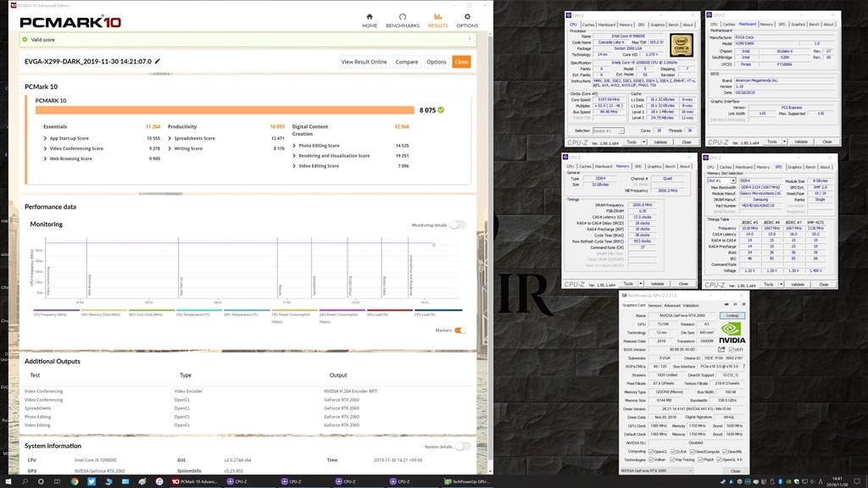Turn off the Markers switch
This screenshot has height=488, width=868.
(459, 330)
